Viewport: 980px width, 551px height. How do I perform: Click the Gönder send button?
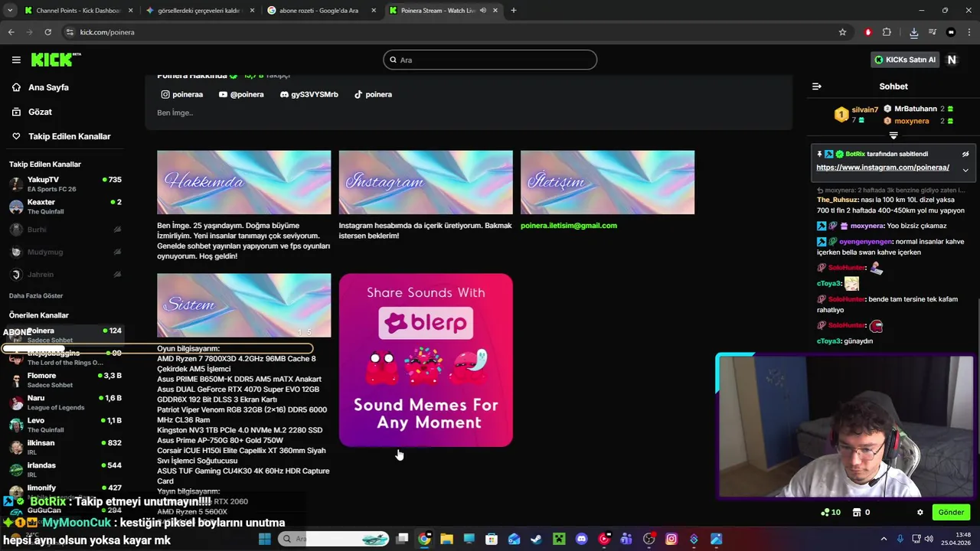(951, 513)
